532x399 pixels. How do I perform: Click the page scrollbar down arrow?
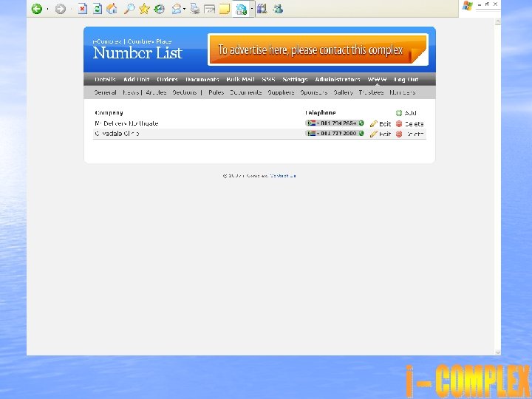498,352
